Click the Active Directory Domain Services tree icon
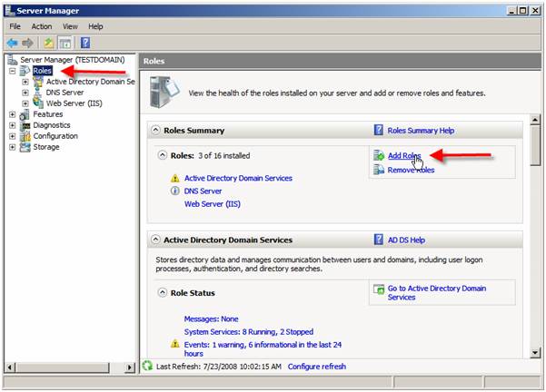 click(37, 82)
